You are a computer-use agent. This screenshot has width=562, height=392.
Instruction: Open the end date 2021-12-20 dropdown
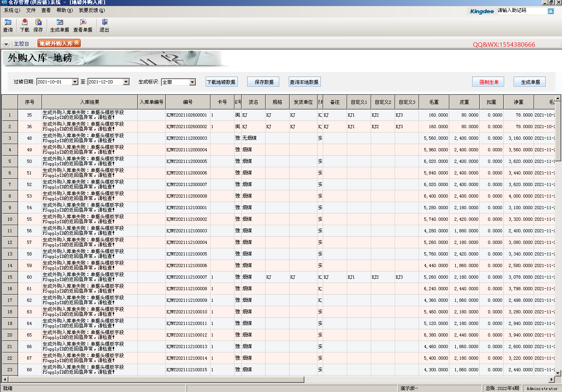click(x=126, y=82)
